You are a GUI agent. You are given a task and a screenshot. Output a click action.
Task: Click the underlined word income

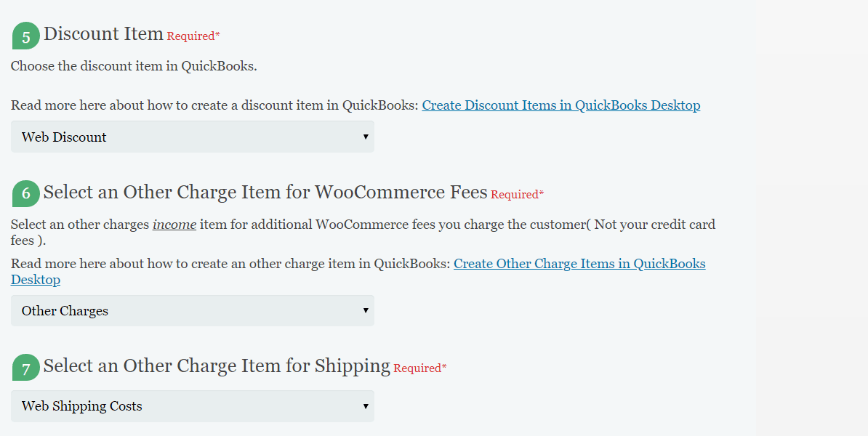tap(174, 224)
